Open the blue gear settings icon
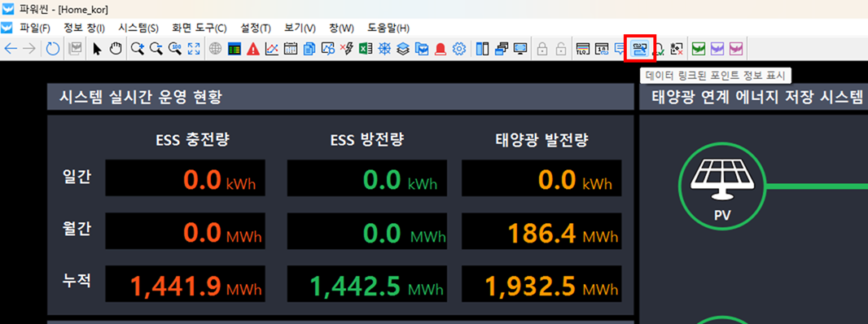Viewport: 868px width, 324px height. point(459,50)
